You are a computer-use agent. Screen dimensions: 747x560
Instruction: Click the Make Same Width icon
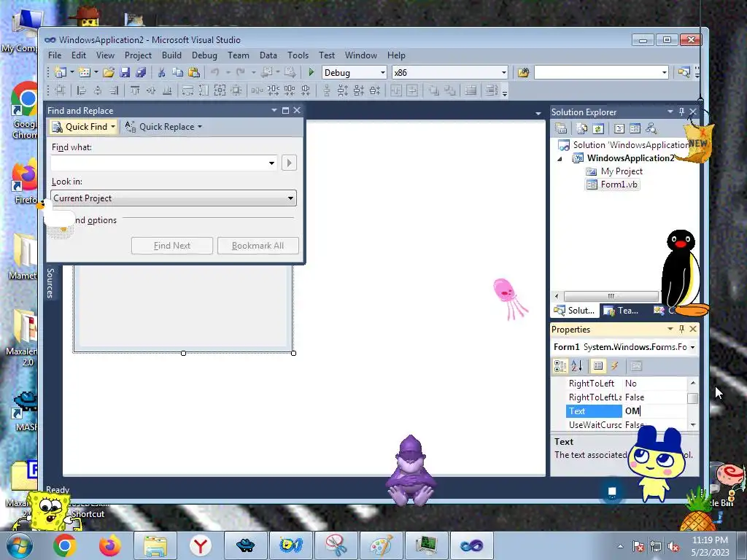point(187,90)
